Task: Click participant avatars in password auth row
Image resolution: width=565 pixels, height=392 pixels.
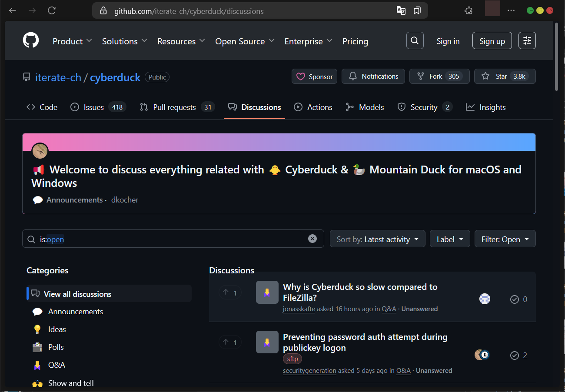Action: tap(482, 355)
